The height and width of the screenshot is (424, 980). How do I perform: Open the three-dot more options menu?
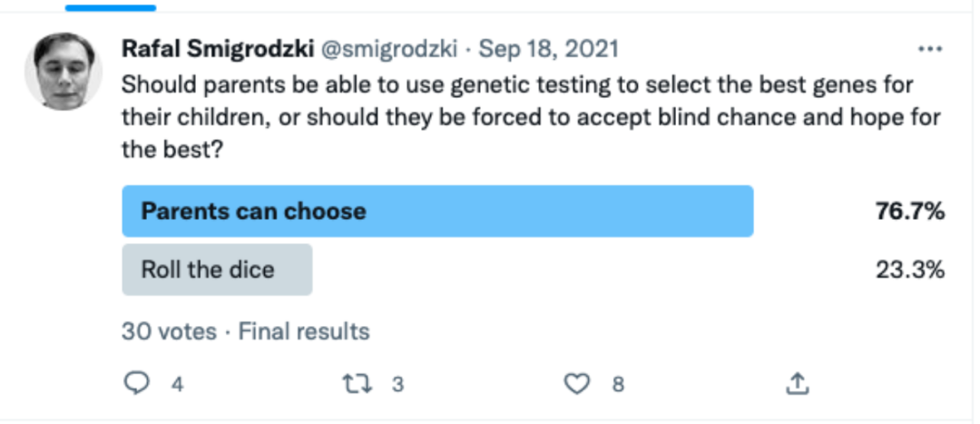click(929, 49)
